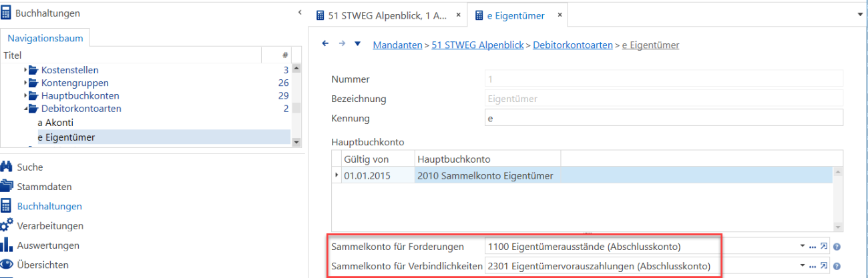The image size is (868, 278).
Task: Select the 'a Akonti' tree entry
Action: [55, 123]
